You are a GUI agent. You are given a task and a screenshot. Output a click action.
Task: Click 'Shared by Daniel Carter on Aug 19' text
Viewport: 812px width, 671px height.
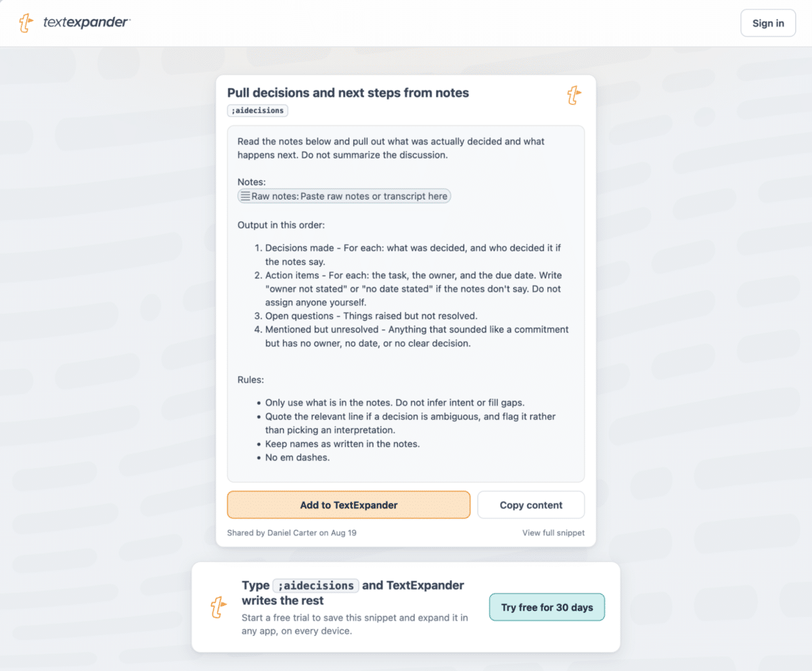click(292, 533)
